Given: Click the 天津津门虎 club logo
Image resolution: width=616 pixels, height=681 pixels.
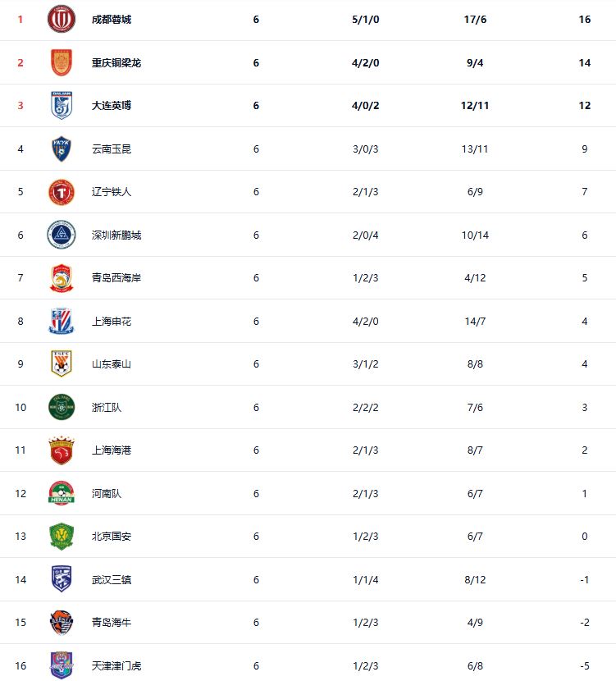Looking at the screenshot, I should click(x=62, y=665).
